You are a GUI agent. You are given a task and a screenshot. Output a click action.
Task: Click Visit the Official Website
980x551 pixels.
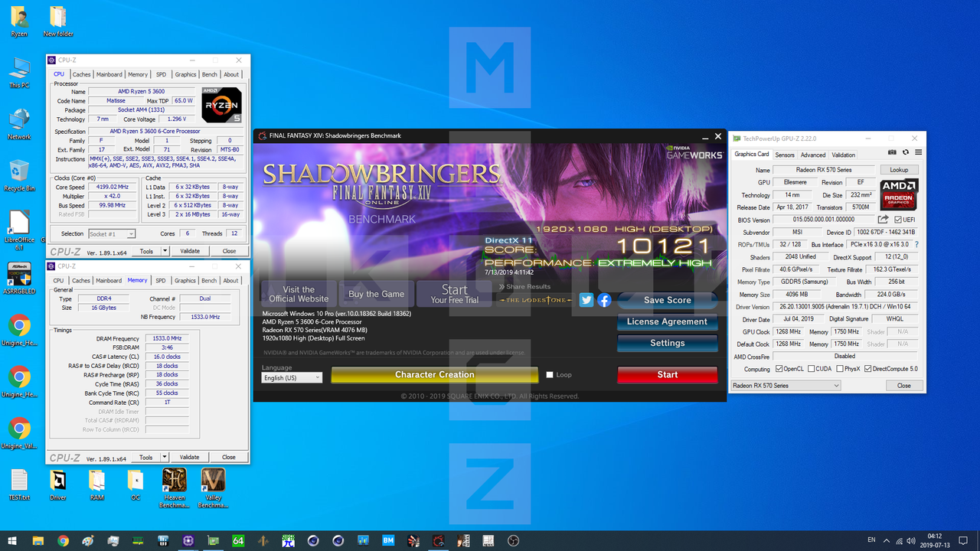pyautogui.click(x=299, y=295)
